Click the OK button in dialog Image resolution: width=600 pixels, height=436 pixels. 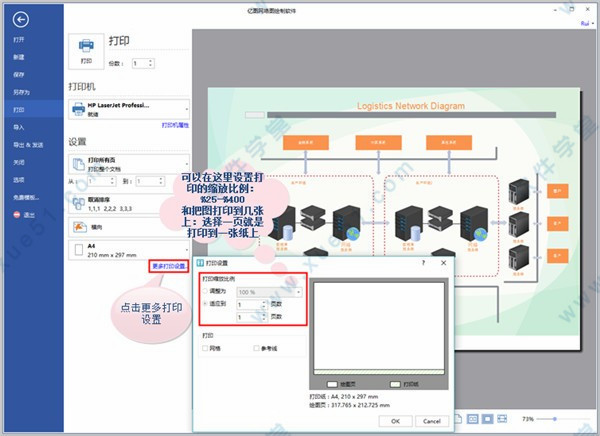pos(396,421)
